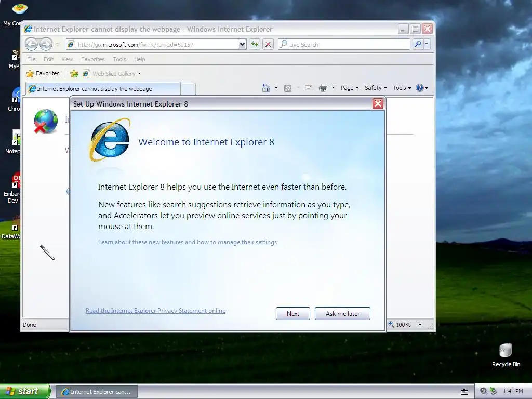532x399 pixels.
Task: Expand the Home button dropdown arrow
Action: point(276,88)
